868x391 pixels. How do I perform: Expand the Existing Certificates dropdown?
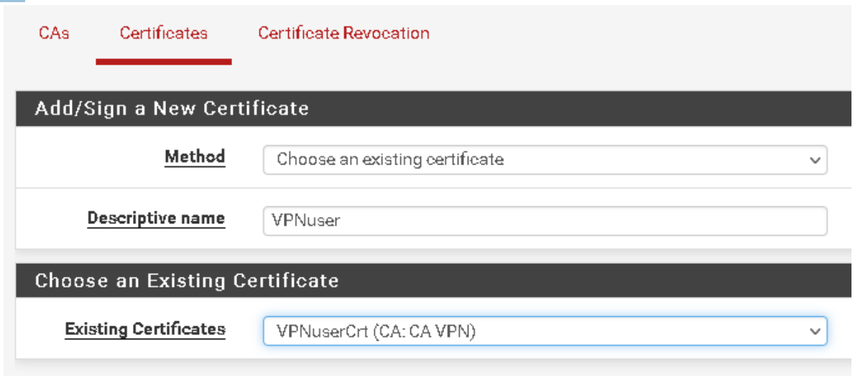(x=545, y=331)
